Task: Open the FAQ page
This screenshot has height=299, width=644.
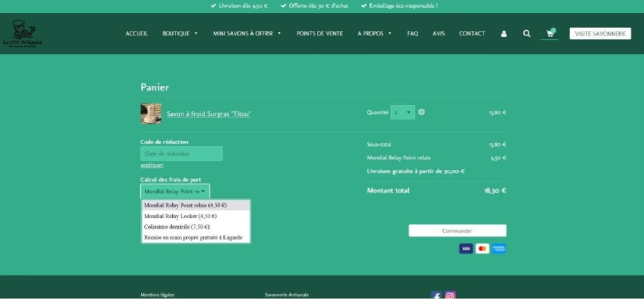Action: pos(412,33)
